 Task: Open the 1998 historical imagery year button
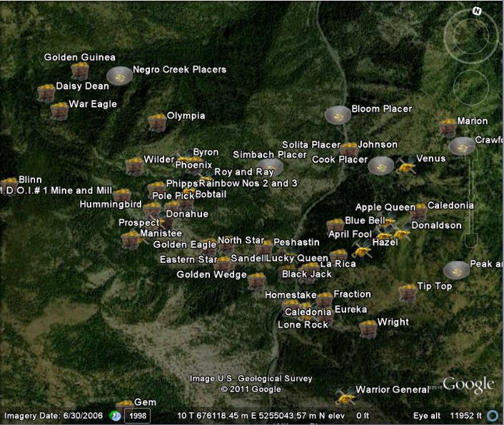coord(138,416)
